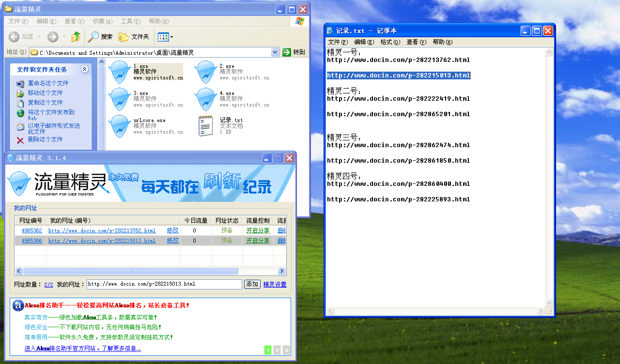Open Explorer's 收藏(A) menu
Viewport: 620px width, 364px height.
coord(102,21)
